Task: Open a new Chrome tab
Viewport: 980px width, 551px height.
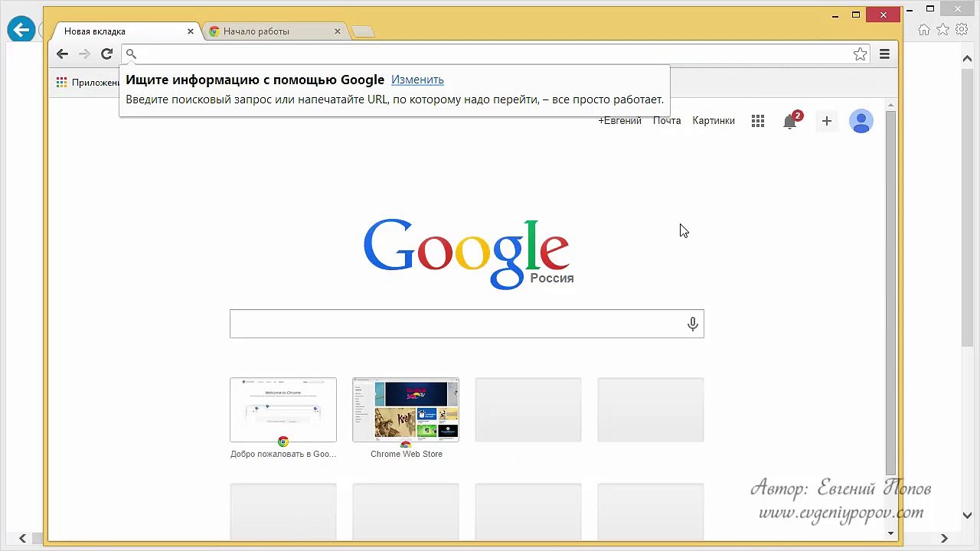Action: 363,31
